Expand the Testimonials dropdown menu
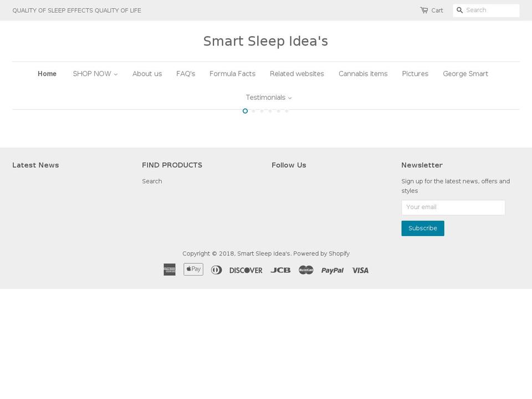Viewport: 532px width, 399px height. 269,98
